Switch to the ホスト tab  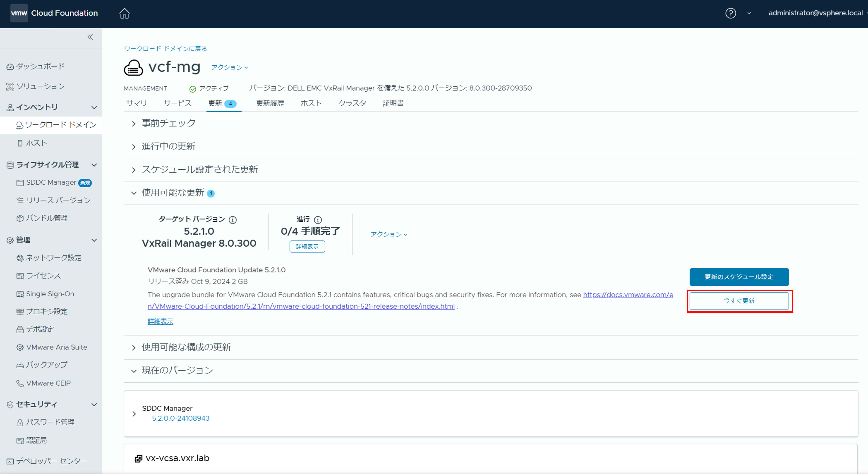point(311,103)
